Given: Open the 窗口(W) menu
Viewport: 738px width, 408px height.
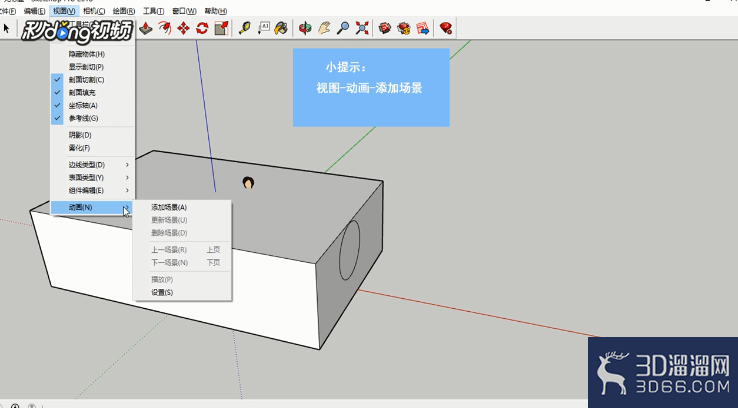Looking at the screenshot, I should (x=184, y=11).
